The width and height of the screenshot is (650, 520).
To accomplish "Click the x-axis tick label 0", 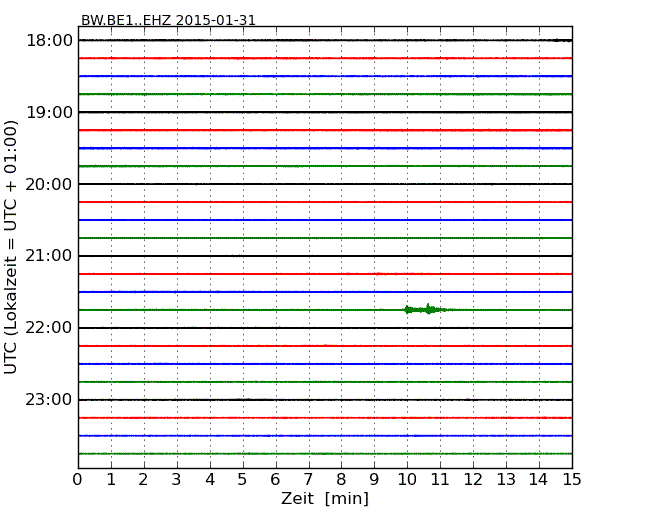I will [78, 479].
